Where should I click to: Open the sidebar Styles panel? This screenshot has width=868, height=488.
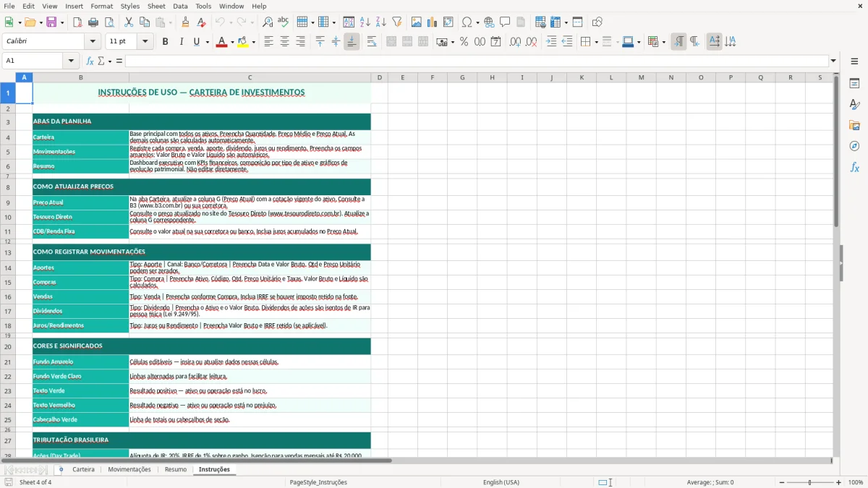pyautogui.click(x=854, y=105)
